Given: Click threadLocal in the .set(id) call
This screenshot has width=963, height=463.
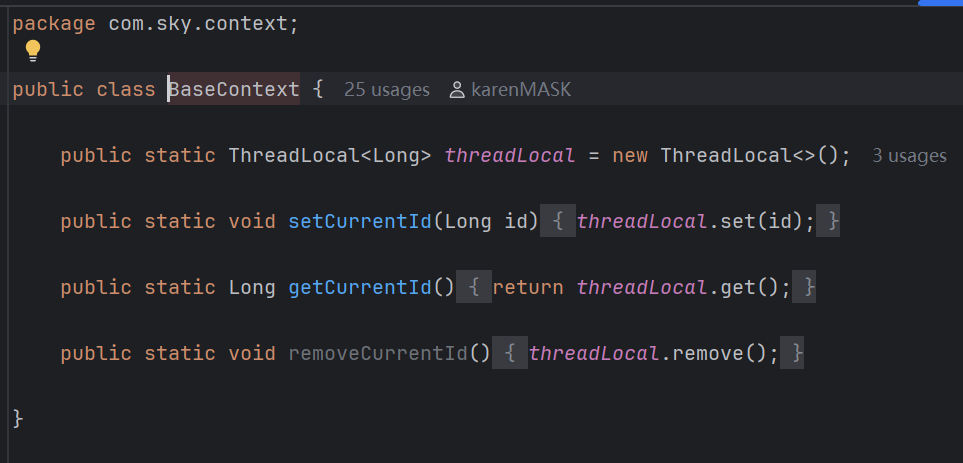Looking at the screenshot, I should [x=642, y=222].
